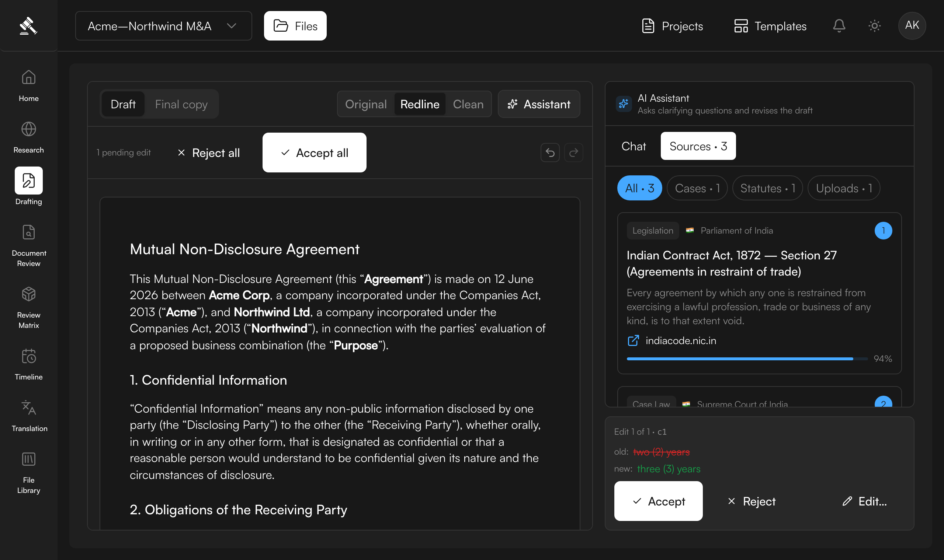Open the indiacode.nic.in link
The image size is (944, 560).
coord(681,341)
